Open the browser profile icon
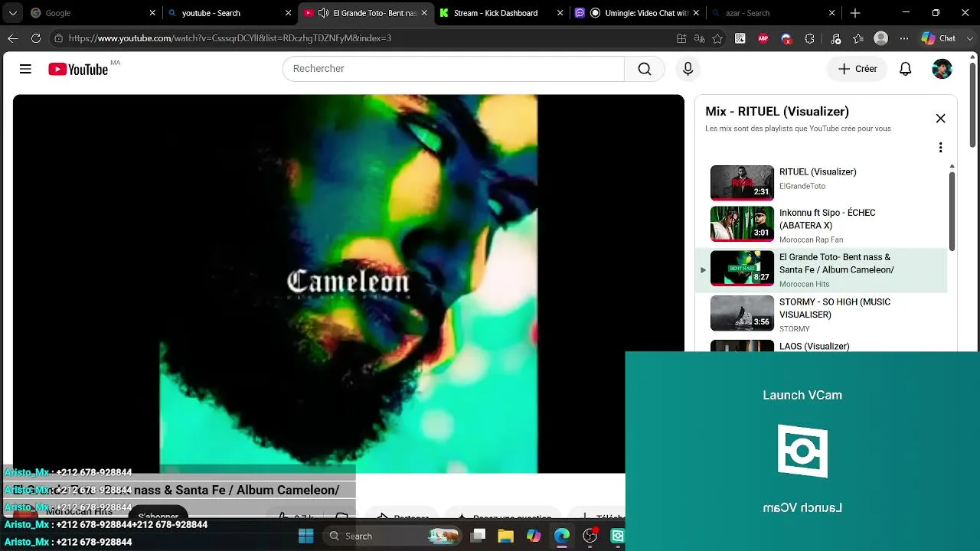Viewport: 980px width, 551px height. pyautogui.click(x=881, y=38)
